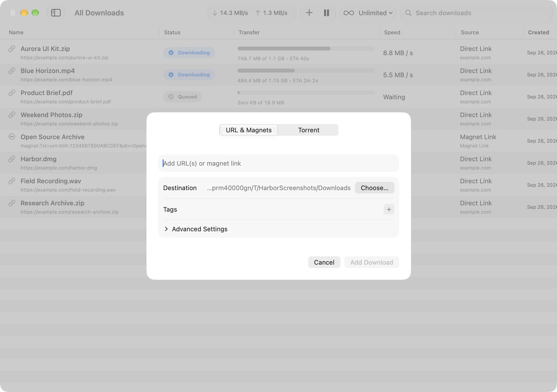Click the Queued status badge
This screenshot has width=557, height=392.
182,97
